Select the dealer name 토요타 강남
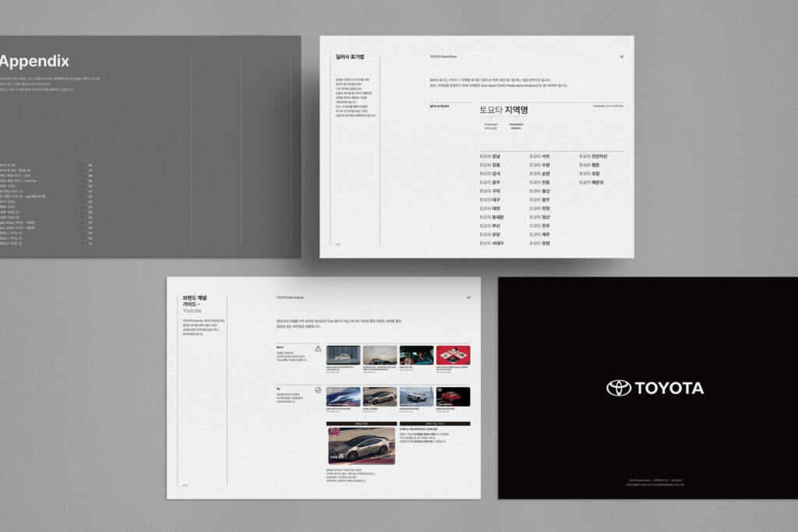The width and height of the screenshot is (798, 532). pyautogui.click(x=490, y=156)
